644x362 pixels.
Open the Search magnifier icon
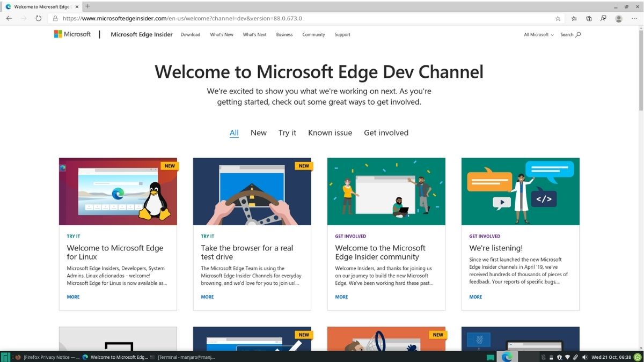(x=577, y=34)
